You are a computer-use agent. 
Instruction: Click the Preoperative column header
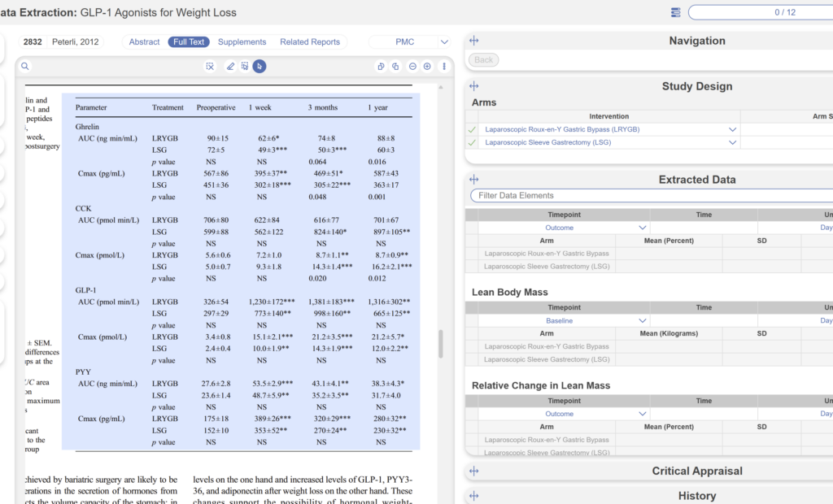point(216,107)
